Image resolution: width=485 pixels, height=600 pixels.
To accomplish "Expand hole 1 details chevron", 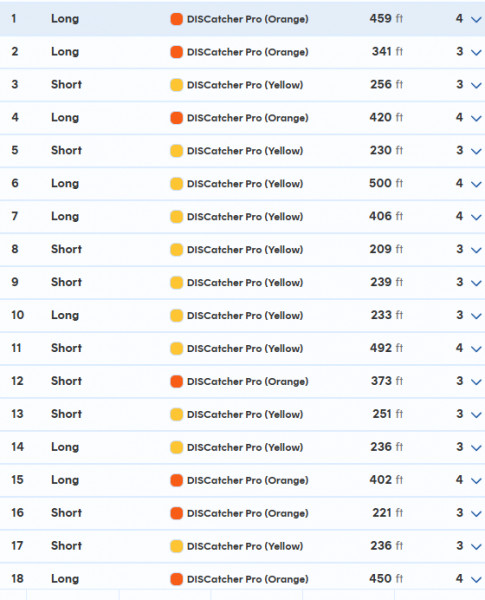I will tap(476, 20).
